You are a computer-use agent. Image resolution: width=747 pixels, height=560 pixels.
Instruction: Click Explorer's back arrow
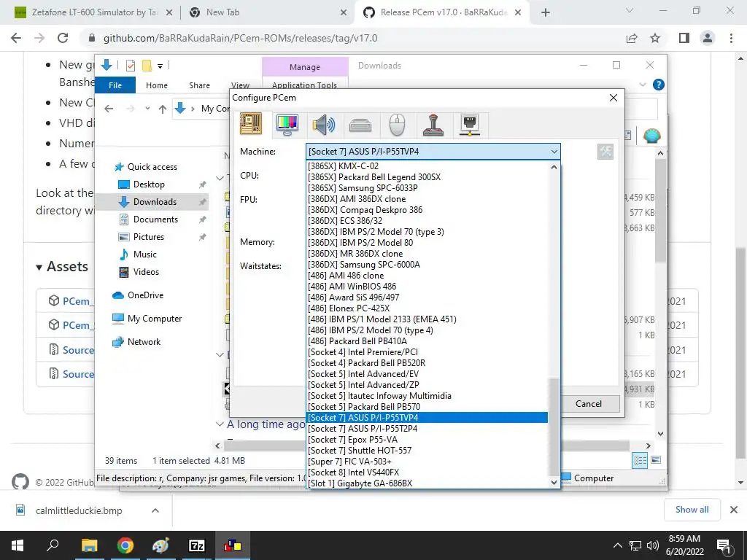click(x=109, y=109)
